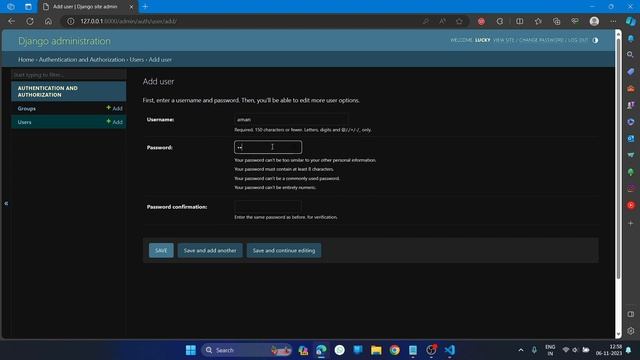The image size is (640, 360).
Task: Open Google Chrome from the taskbar
Action: point(394,350)
